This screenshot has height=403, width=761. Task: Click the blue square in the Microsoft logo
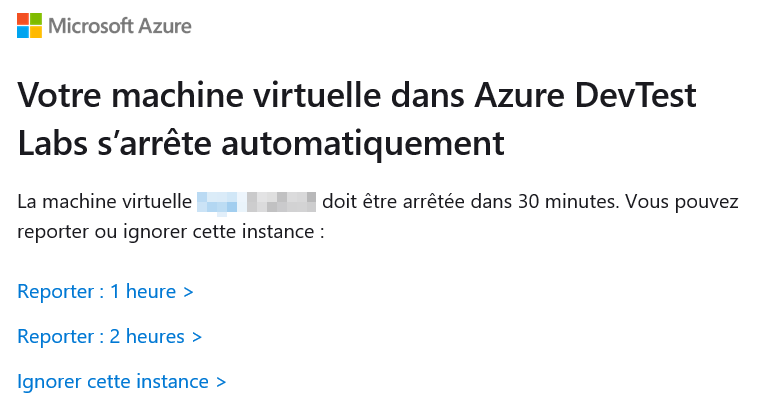(x=23, y=32)
